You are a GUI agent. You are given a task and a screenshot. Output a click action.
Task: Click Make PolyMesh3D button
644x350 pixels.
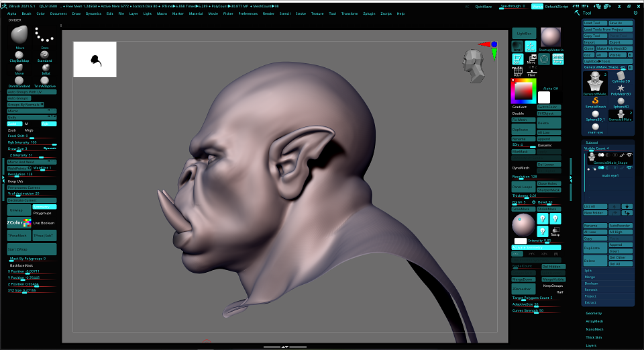614,48
